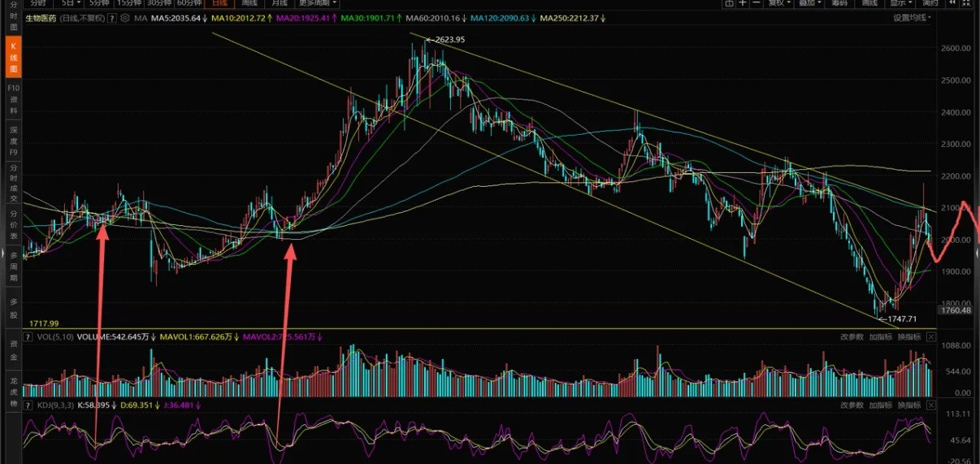
Task: Click the MA60:2010.16 value label
Action: click(x=432, y=18)
